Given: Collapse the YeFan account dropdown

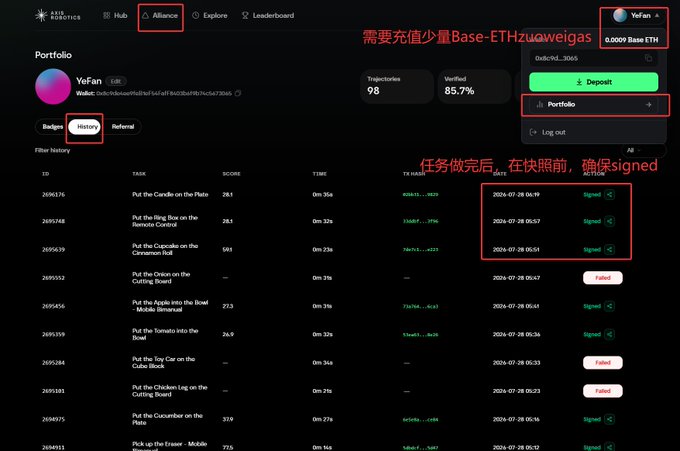Looking at the screenshot, I should pos(657,16).
